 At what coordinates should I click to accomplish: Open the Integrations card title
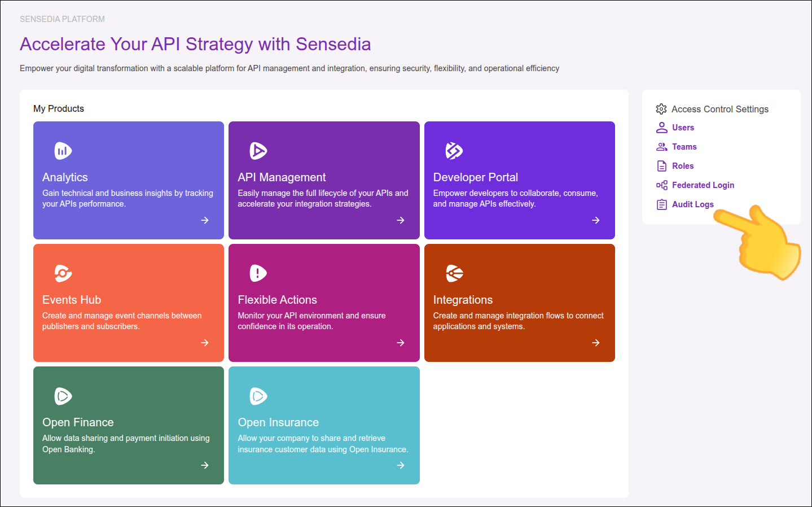coord(463,300)
